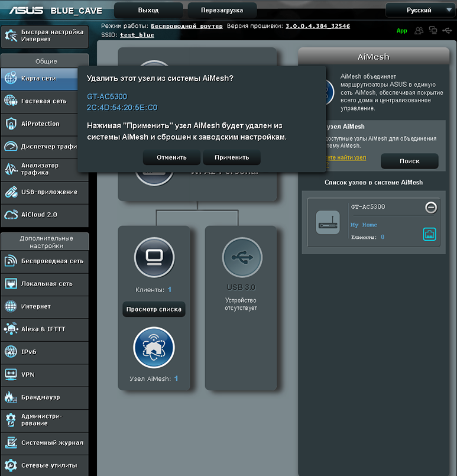Open Диспетчер трафика menu item
Viewport: 457px width, 476px height.
coord(45,146)
